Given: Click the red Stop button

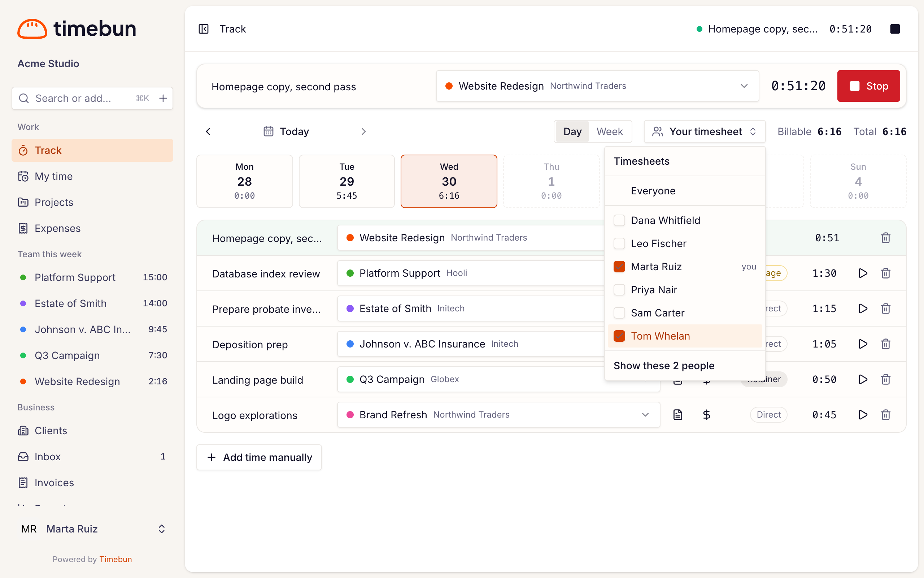Looking at the screenshot, I should [x=869, y=86].
